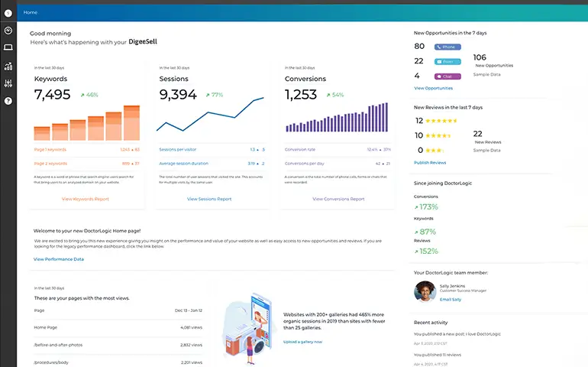Click Upload a gallery now link
Viewport: 588px width, 367px height.
click(302, 342)
